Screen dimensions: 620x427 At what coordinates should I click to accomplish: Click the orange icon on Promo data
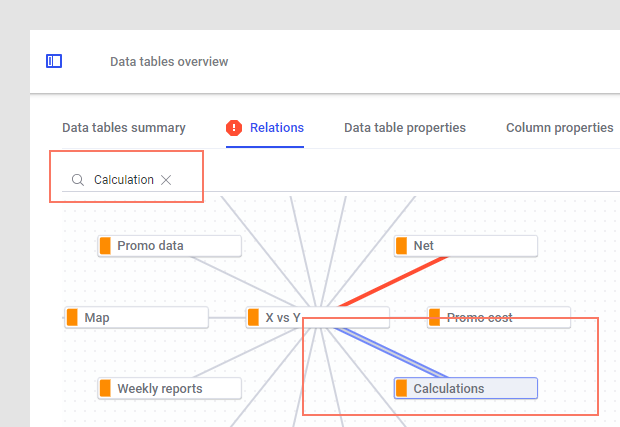click(x=105, y=246)
